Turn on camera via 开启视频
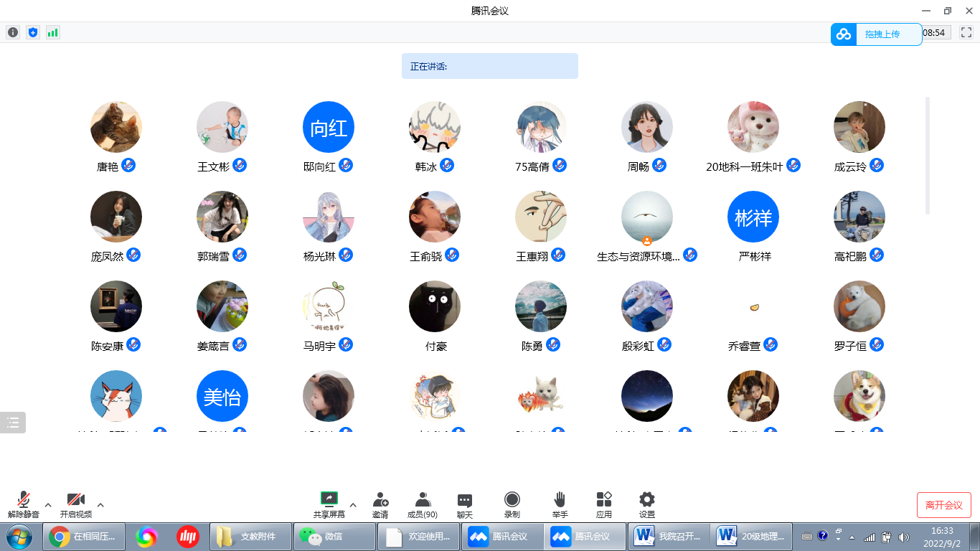The image size is (980, 551). click(x=75, y=504)
